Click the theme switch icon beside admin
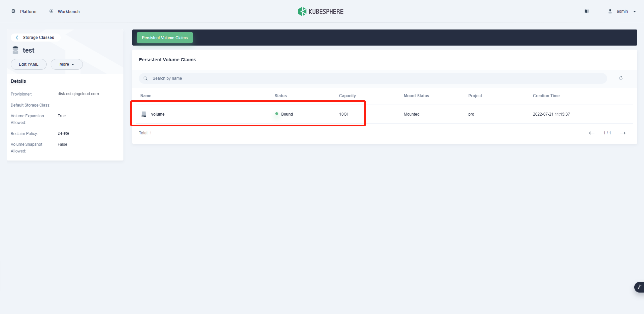The image size is (644, 314). pos(587,11)
